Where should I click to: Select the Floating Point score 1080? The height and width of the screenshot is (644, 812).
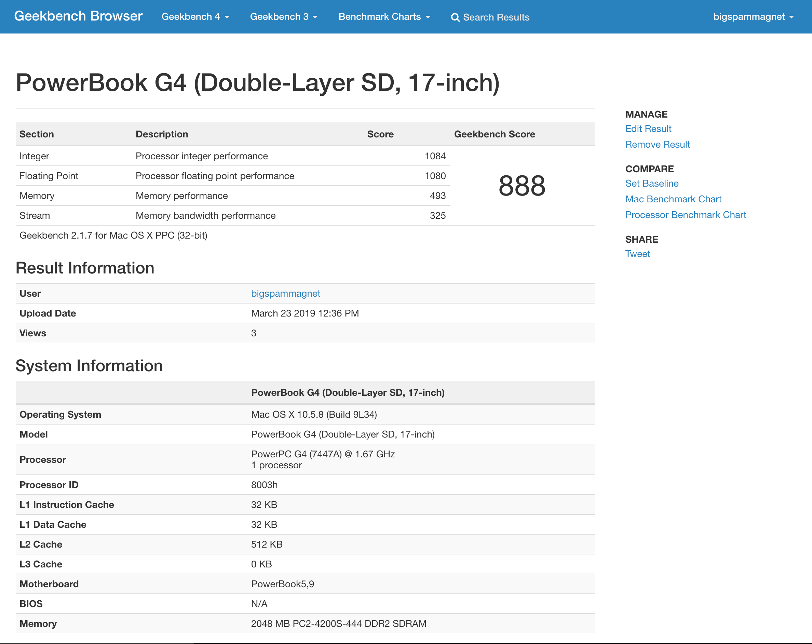435,176
